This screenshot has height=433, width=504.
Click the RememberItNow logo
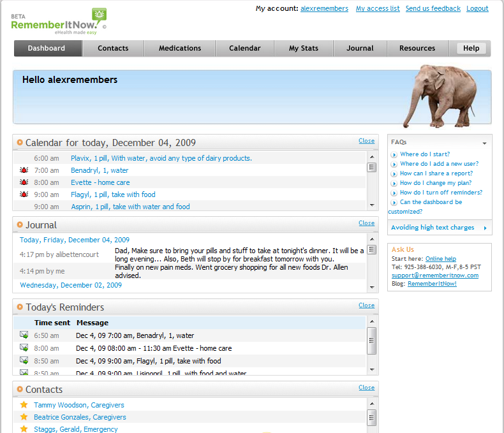59,22
